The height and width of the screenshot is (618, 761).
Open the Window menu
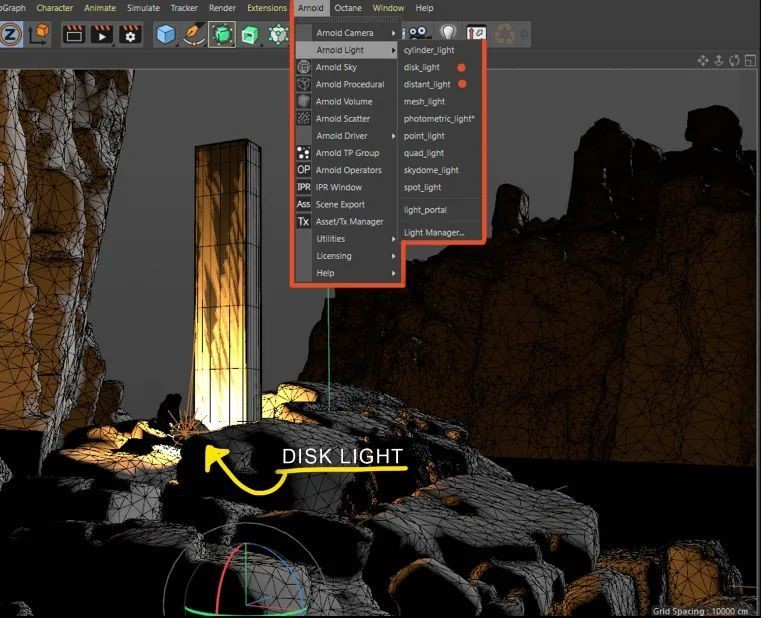(388, 8)
